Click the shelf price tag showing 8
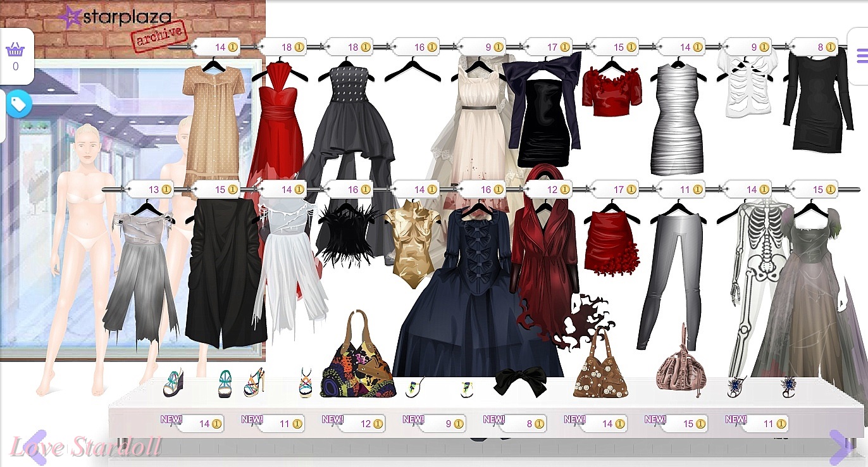The height and width of the screenshot is (467, 868). point(522,424)
